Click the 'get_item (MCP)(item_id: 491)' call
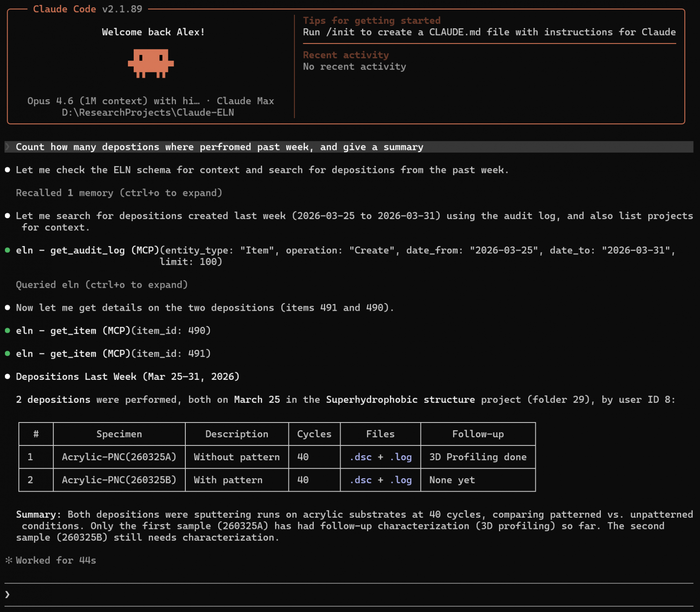This screenshot has width=700, height=612. (131, 353)
